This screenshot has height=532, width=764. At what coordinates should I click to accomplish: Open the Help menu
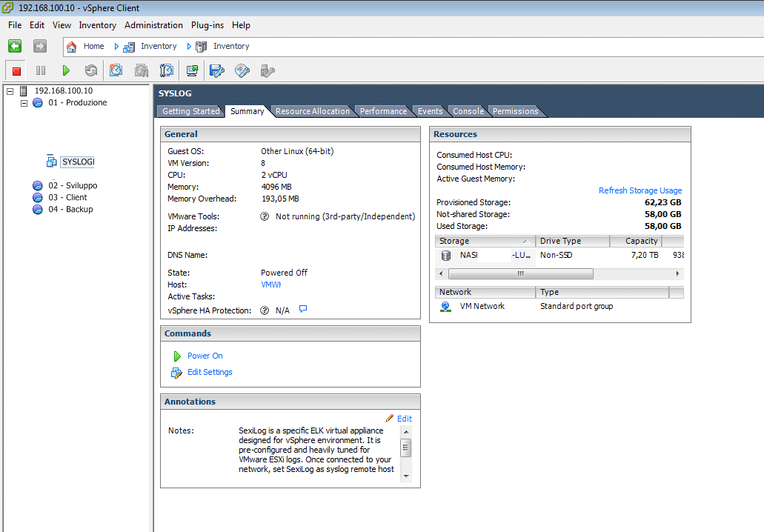click(241, 25)
